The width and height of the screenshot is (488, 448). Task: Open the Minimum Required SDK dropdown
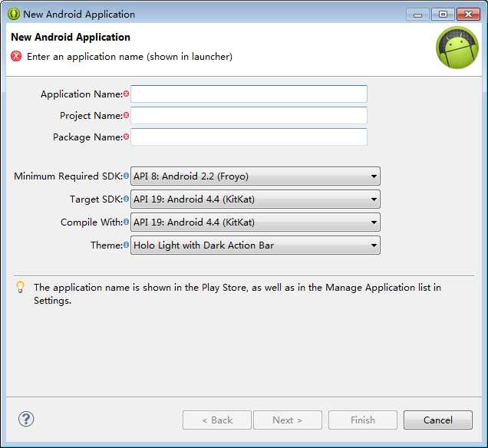pos(256,176)
